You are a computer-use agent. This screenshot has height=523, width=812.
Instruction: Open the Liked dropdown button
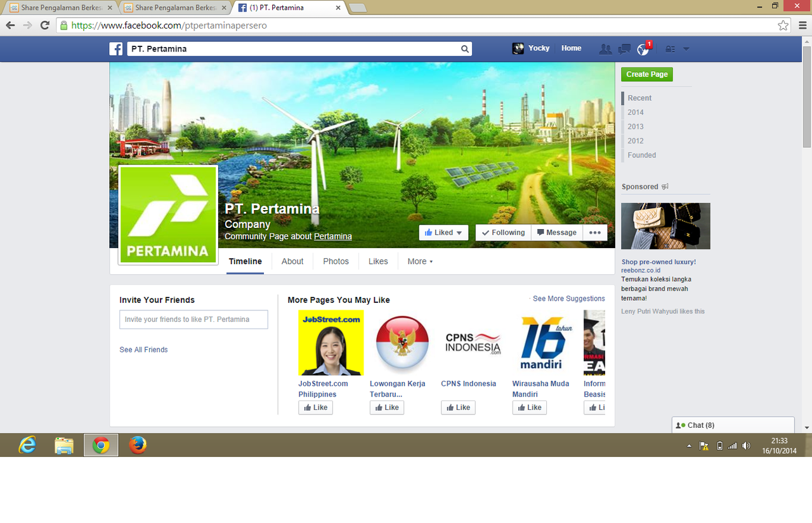click(x=443, y=232)
